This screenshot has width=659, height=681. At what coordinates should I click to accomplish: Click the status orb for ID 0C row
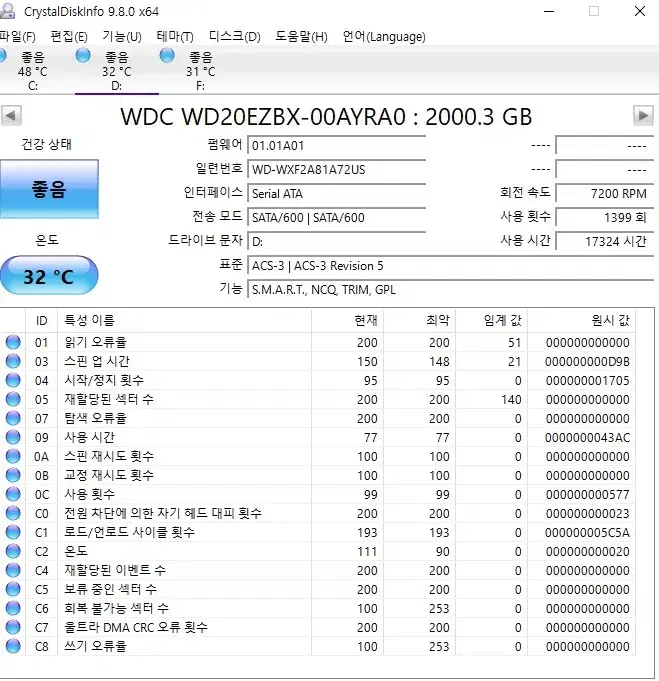pos(13,494)
